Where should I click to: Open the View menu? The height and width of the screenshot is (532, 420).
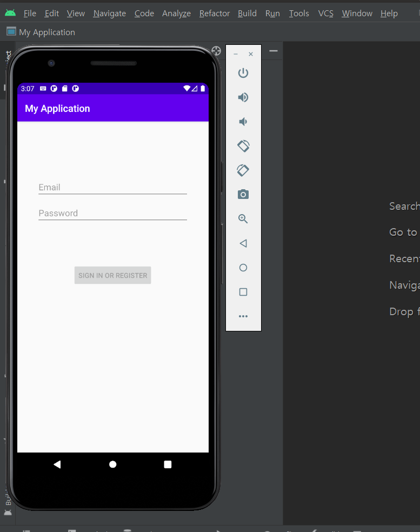76,13
